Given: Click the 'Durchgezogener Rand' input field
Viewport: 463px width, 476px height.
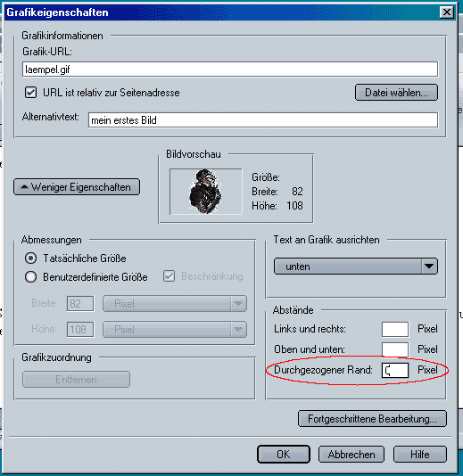Looking at the screenshot, I should coord(395,370).
